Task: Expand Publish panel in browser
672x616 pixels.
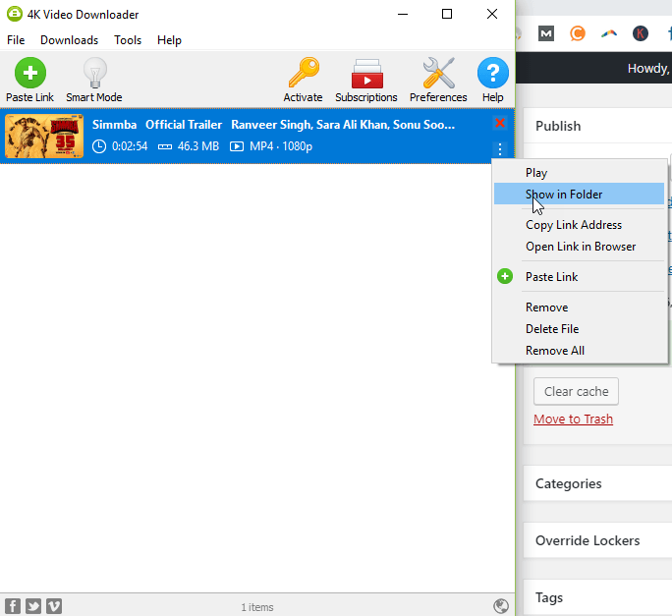Action: (597, 126)
